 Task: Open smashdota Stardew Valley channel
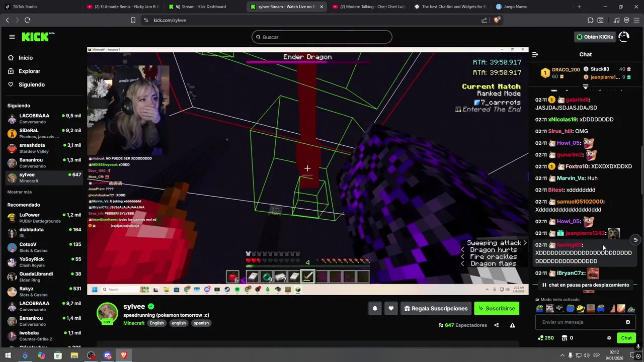point(43,148)
